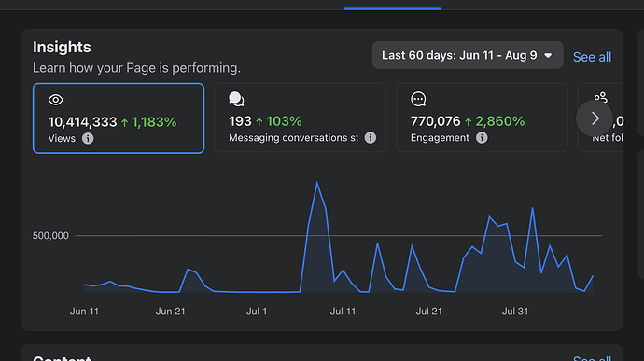Click the Jul 11 axis label
Image resolution: width=644 pixels, height=361 pixels.
coord(343,312)
